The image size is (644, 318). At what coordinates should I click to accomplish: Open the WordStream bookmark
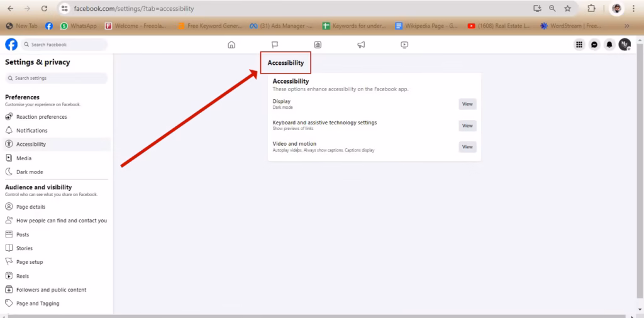[571, 26]
